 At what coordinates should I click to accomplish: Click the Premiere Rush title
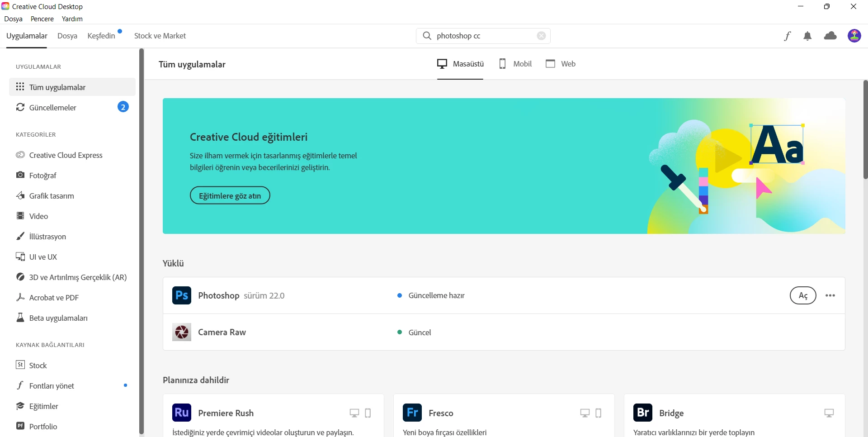pos(226,413)
